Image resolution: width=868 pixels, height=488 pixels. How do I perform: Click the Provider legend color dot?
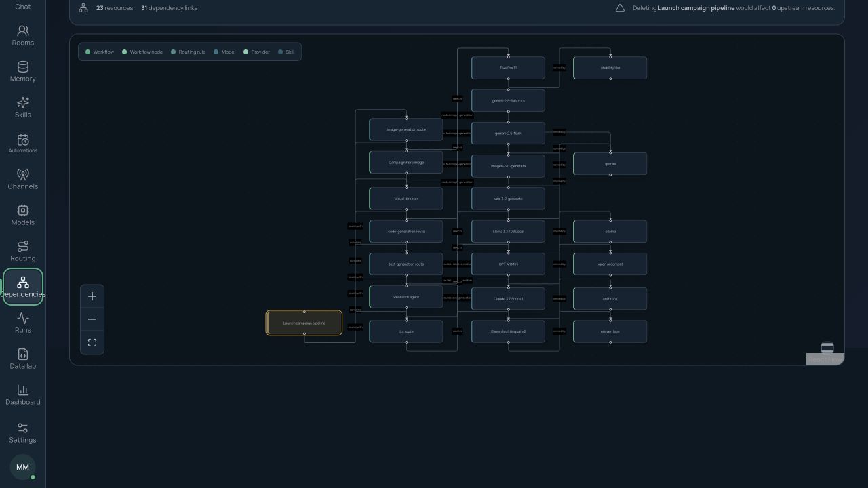click(x=245, y=52)
